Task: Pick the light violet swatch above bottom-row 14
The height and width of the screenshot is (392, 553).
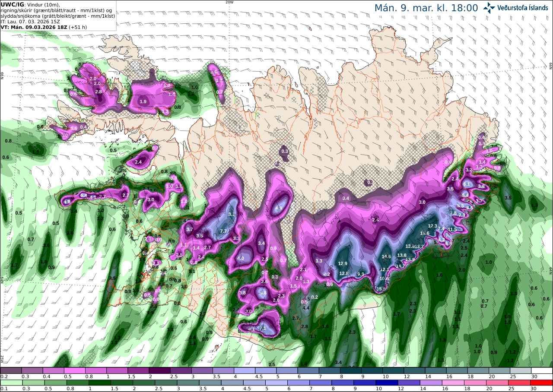Action: [431, 383]
